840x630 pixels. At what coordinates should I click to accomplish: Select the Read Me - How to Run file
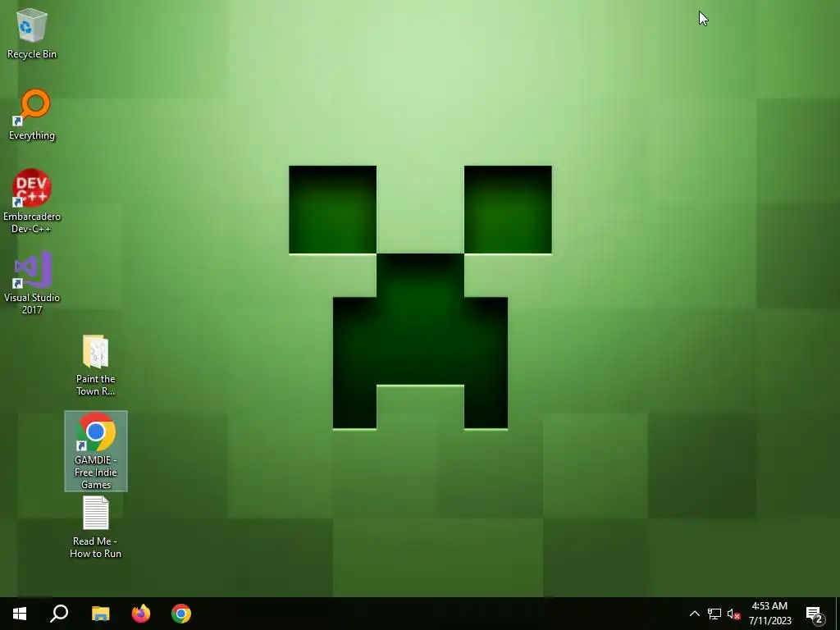point(95,527)
